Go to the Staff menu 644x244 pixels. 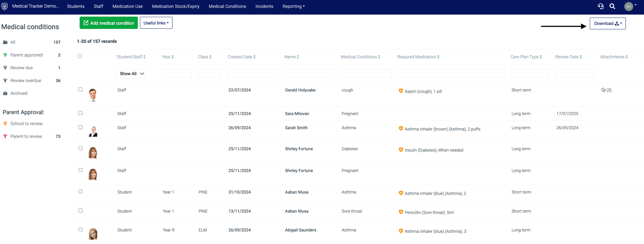98,6
